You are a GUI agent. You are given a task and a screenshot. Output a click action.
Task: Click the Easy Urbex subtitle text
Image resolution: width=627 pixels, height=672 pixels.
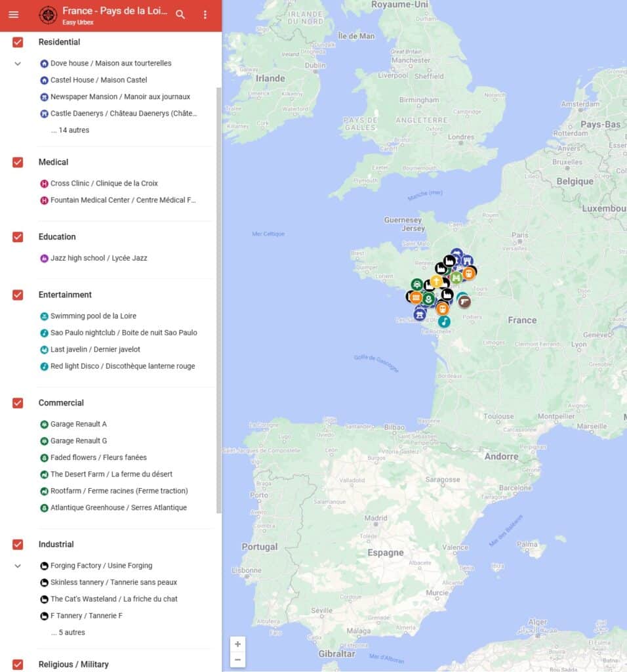pyautogui.click(x=78, y=22)
